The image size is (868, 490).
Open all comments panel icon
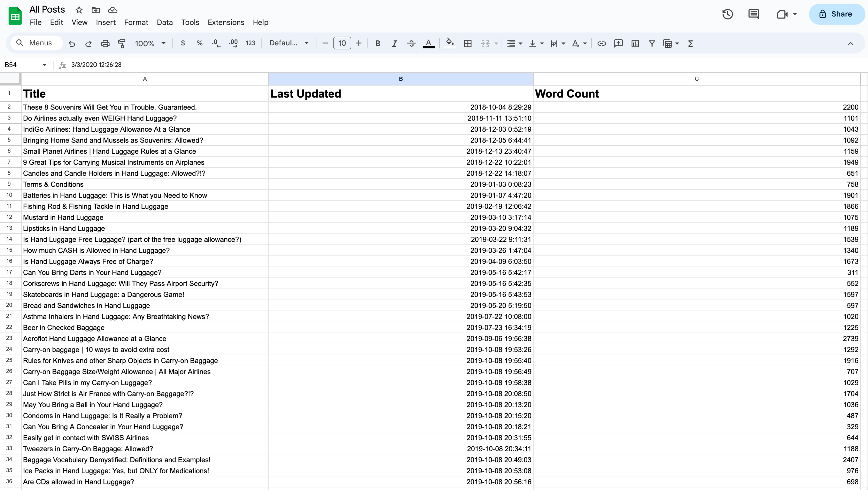coord(753,14)
